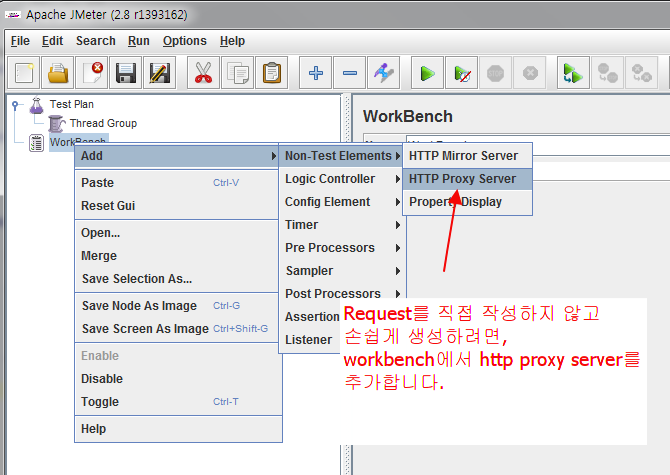Choose Listener in the Add submenu
Screen dimensions: 670x475
click(310, 340)
